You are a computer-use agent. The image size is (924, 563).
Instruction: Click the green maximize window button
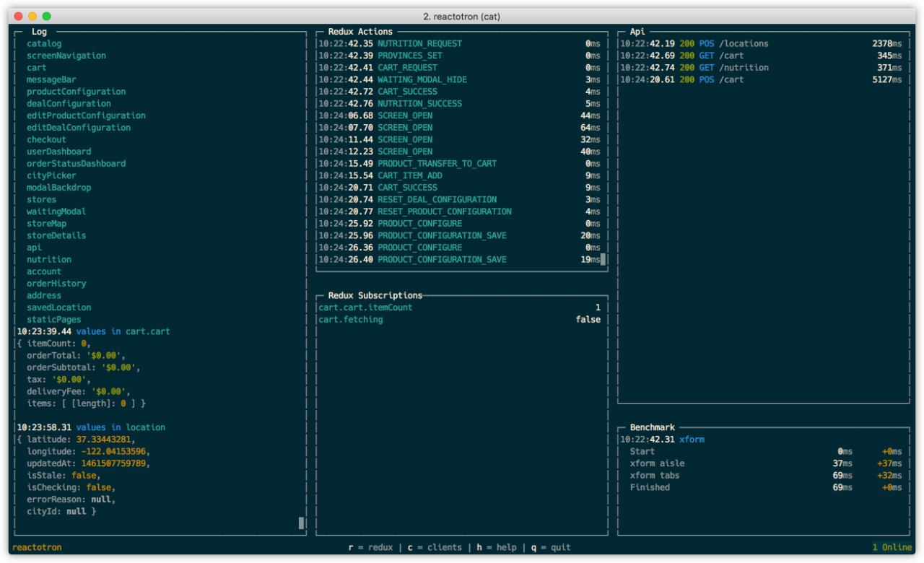(47, 15)
